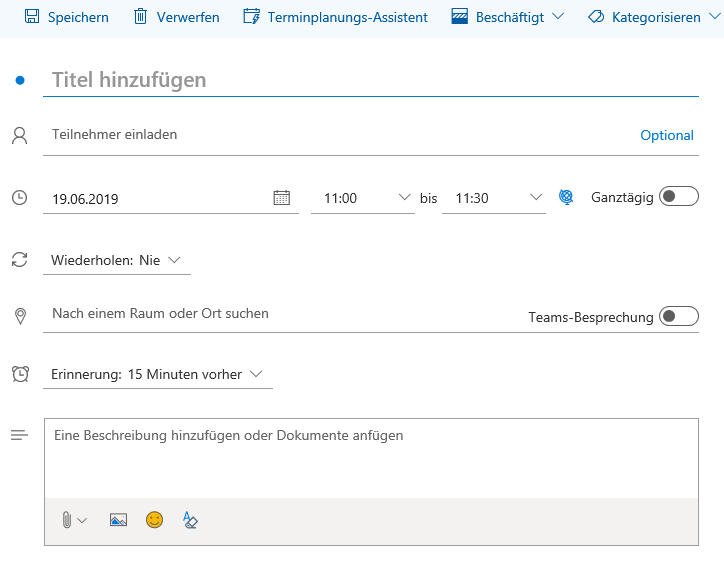The image size is (724, 572).
Task: Click the clear formatting eraser icon
Action: (x=190, y=520)
